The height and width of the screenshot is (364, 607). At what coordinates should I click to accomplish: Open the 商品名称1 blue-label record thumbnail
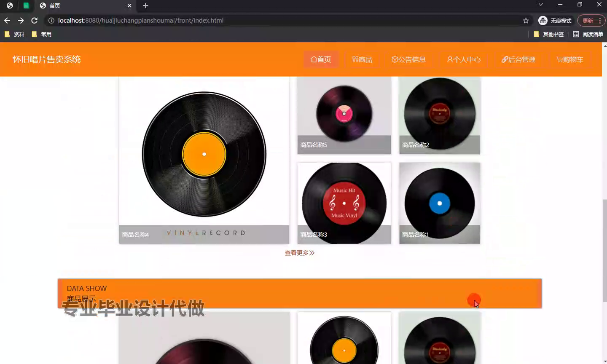point(440,203)
